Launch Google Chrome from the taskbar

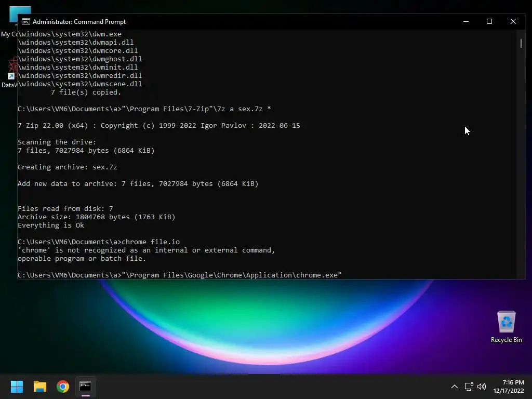[x=63, y=387]
